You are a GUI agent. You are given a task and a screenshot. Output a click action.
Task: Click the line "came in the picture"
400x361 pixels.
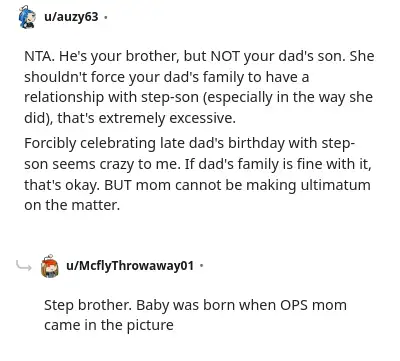(x=109, y=325)
